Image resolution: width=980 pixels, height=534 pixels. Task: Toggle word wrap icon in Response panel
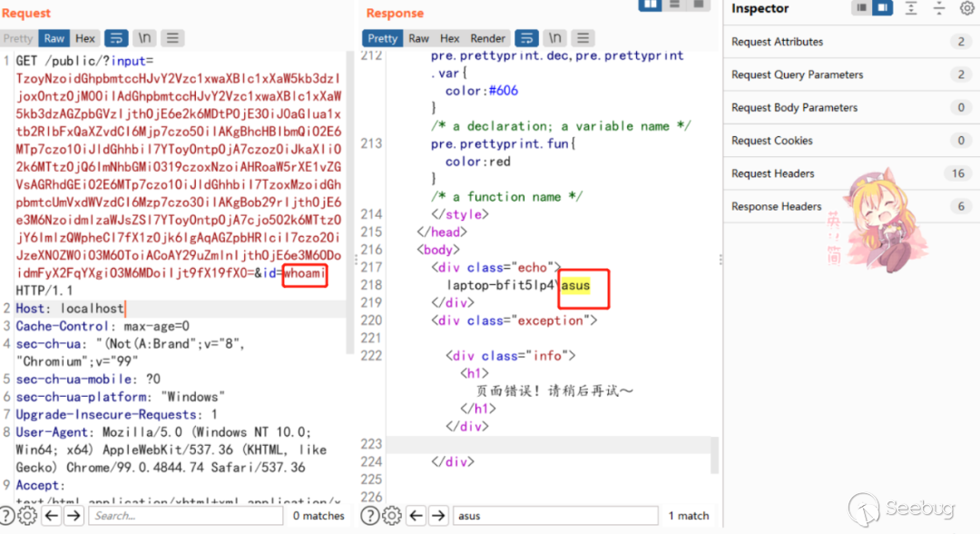pos(526,38)
